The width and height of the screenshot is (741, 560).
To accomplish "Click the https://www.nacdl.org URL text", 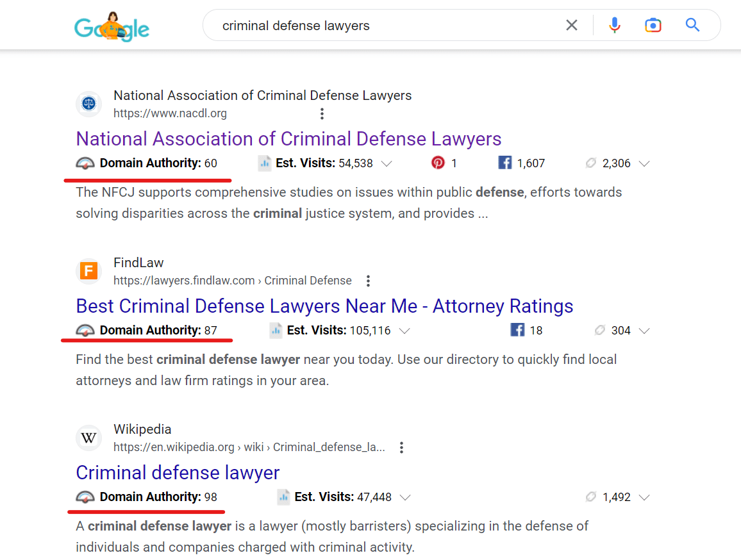I will coord(170,113).
